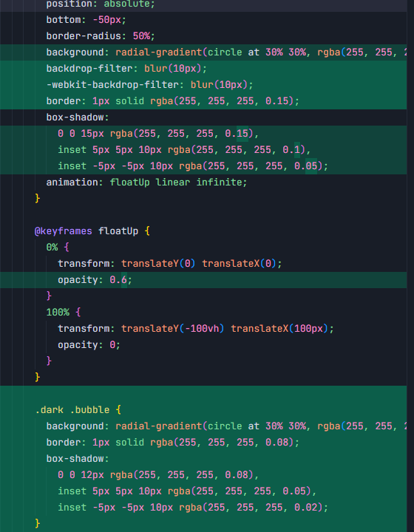This screenshot has width=414, height=532.
Task: Click the opacity: 0 declaration
Action: tap(89, 345)
